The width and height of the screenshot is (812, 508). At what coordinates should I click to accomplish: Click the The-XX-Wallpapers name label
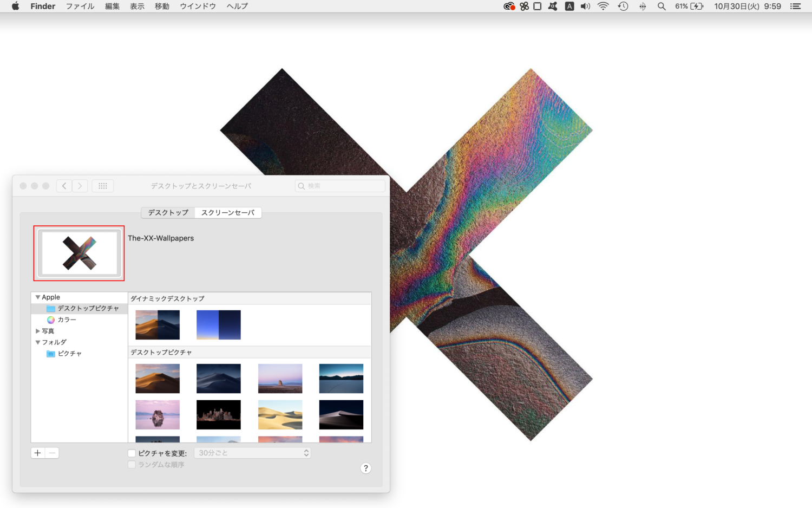pyautogui.click(x=161, y=238)
